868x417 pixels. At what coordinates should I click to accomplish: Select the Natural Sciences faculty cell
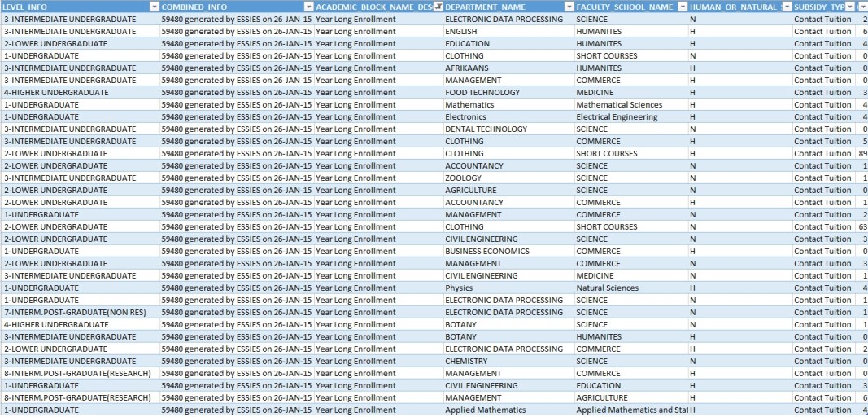631,288
